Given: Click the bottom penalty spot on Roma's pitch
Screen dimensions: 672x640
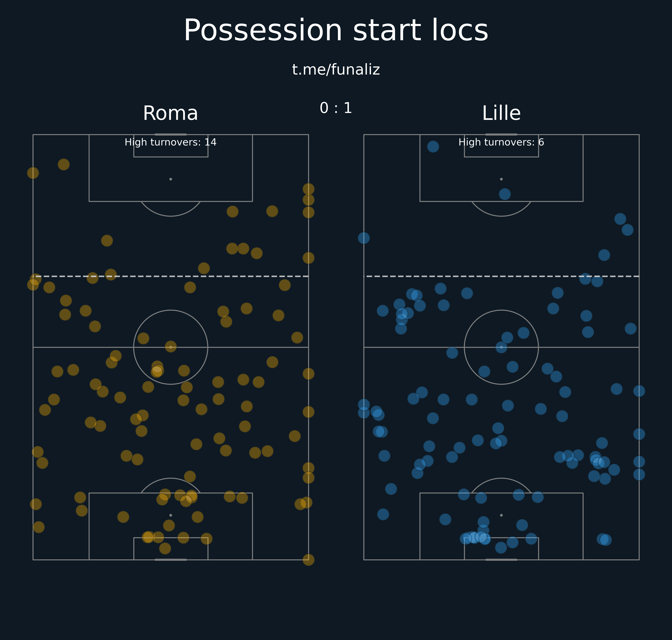Looking at the screenshot, I should tap(170, 515).
